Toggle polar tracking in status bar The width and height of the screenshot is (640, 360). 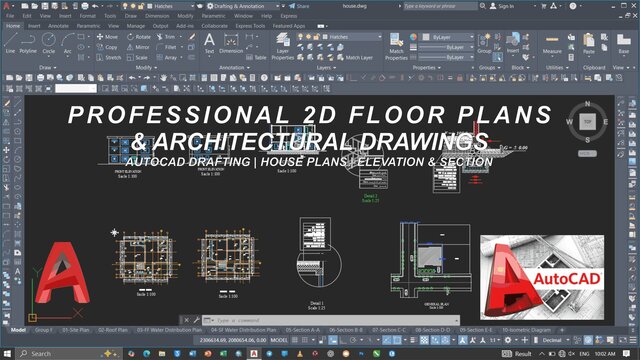point(353,340)
